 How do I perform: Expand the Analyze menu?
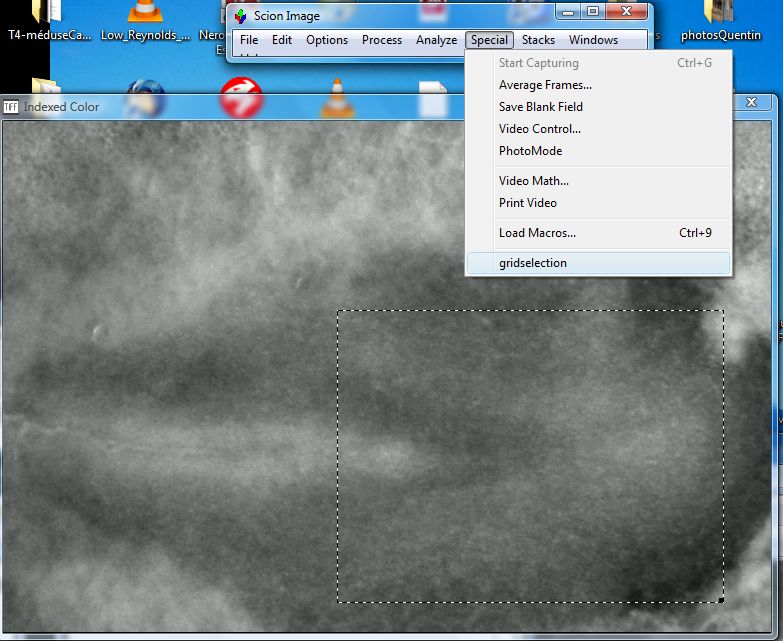(436, 40)
